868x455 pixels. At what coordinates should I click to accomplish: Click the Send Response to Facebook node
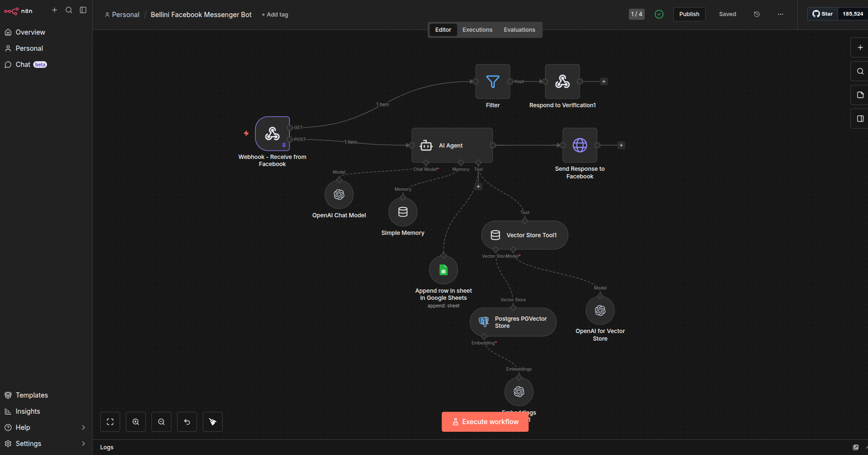(x=579, y=145)
